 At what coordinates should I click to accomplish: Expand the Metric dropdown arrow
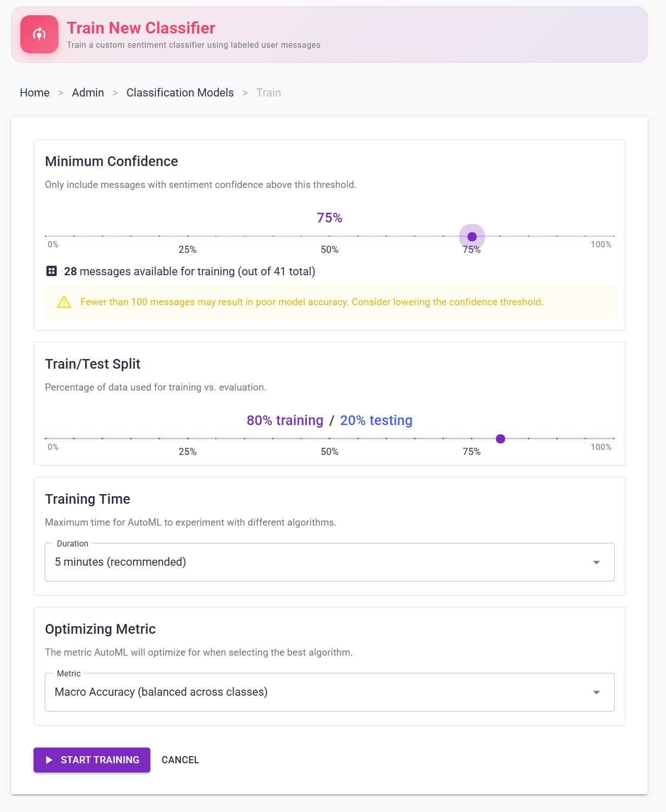coord(596,692)
